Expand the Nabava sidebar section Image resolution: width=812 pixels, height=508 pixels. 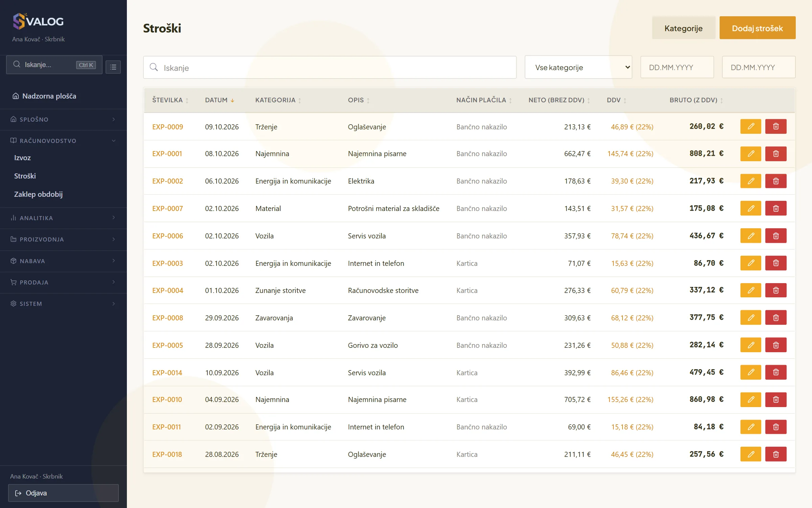click(x=63, y=261)
